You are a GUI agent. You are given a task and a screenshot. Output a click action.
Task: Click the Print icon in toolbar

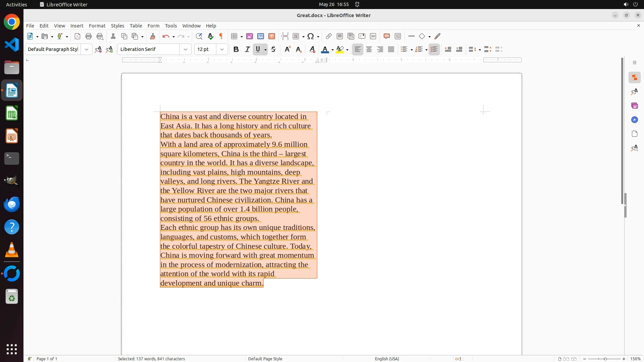(89, 36)
